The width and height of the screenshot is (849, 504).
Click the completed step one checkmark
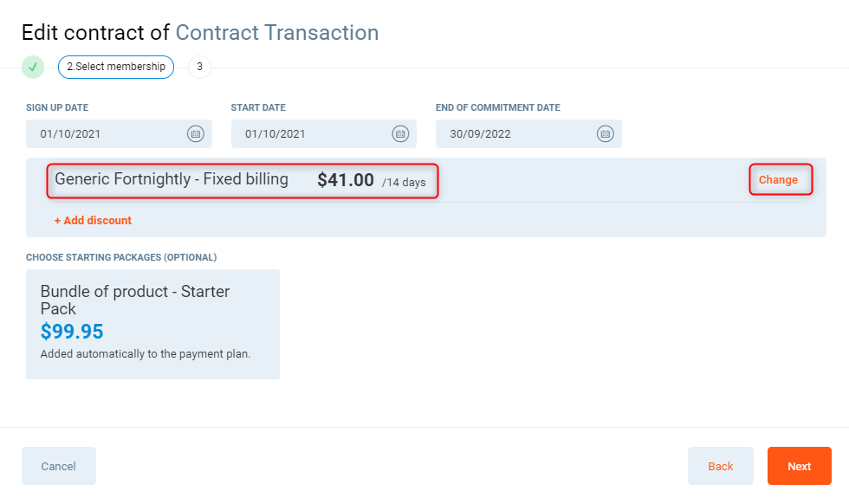click(33, 67)
